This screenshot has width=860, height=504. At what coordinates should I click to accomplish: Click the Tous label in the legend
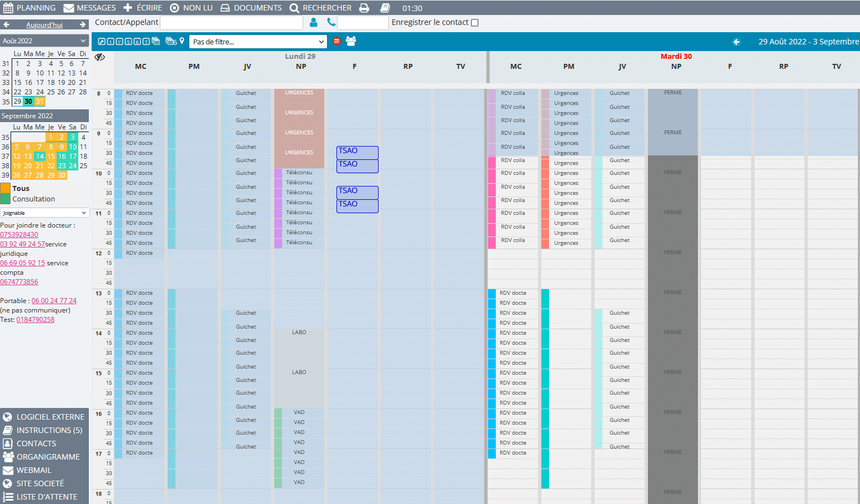point(21,189)
